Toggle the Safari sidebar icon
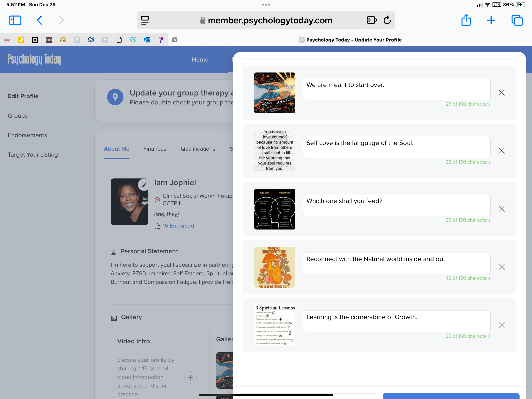Screen dimensions: 532x399 tap(15, 20)
